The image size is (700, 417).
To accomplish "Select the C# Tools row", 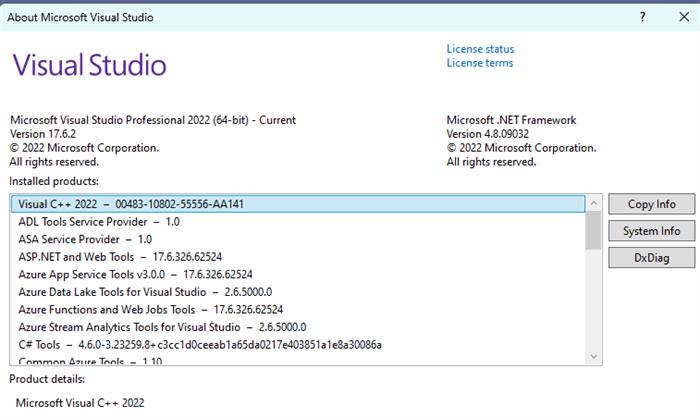I will click(298, 345).
